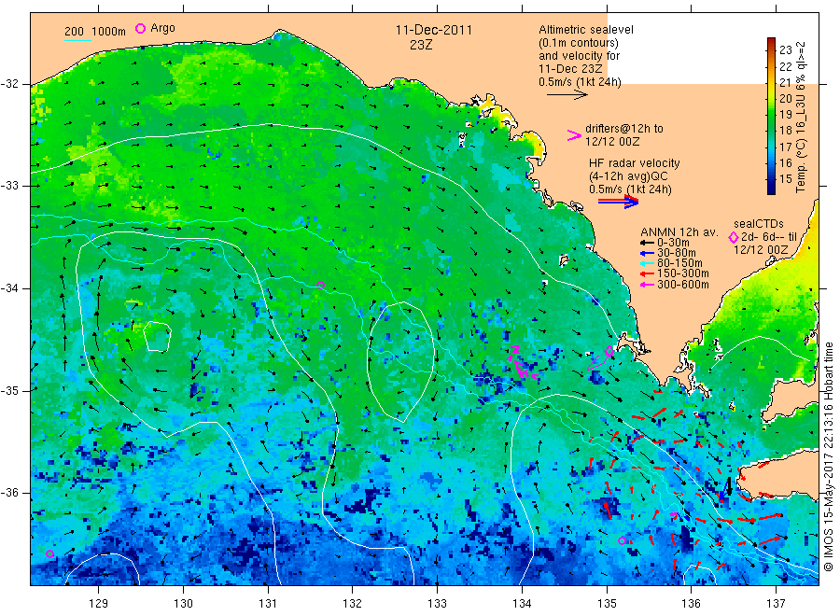Click the 'Argo' legend label
Image resolution: width=840 pixels, height=616 pixels.
[x=162, y=28]
